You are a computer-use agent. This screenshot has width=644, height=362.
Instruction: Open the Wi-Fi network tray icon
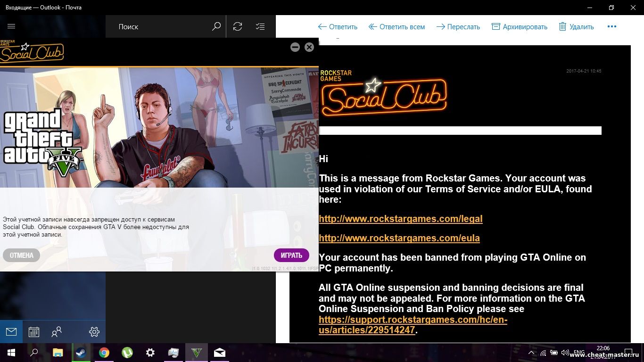(x=543, y=353)
